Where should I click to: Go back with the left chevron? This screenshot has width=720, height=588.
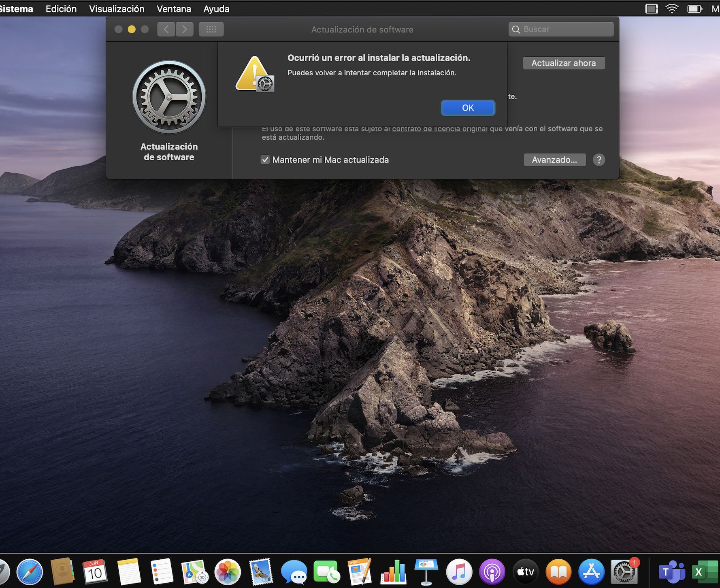[x=166, y=29]
